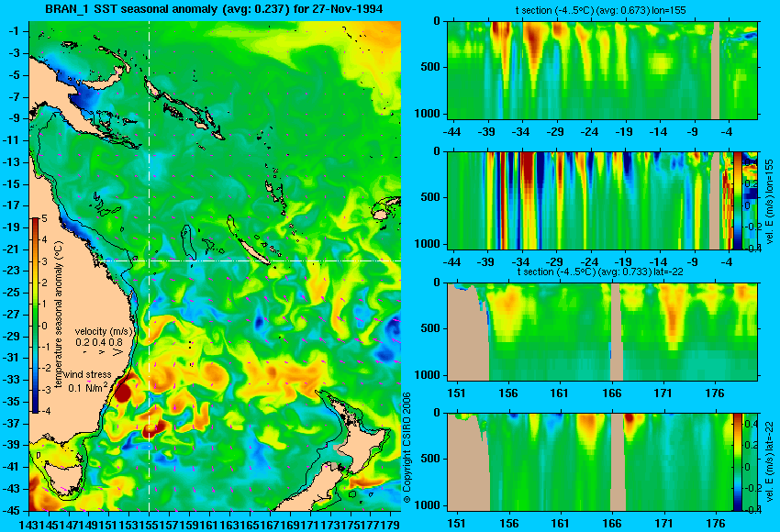The image size is (780, 532).
Task: Open the main SST anomaly map
Action: point(215,266)
